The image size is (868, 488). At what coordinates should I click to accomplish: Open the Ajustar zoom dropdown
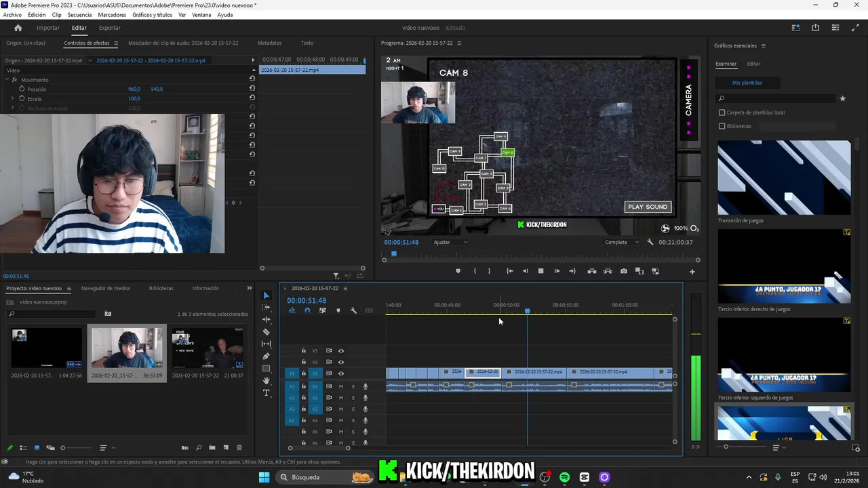pyautogui.click(x=451, y=242)
